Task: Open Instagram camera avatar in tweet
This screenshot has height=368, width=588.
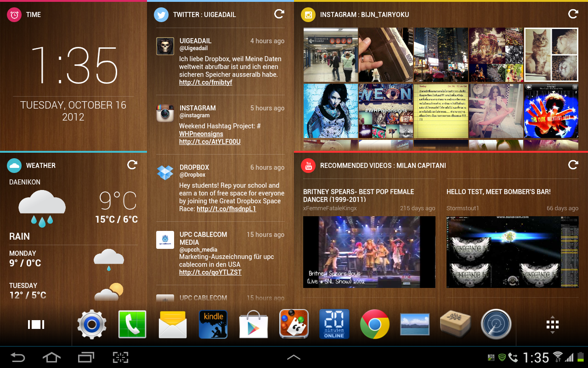Action: click(165, 113)
